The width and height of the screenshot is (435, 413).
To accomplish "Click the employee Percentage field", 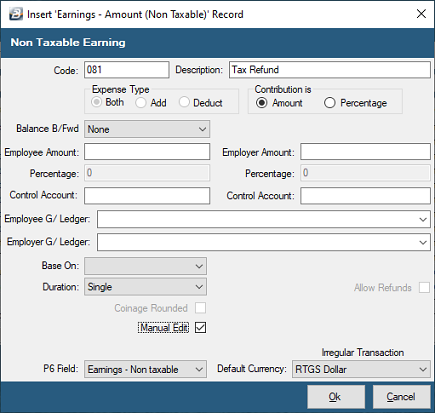I will (147, 173).
